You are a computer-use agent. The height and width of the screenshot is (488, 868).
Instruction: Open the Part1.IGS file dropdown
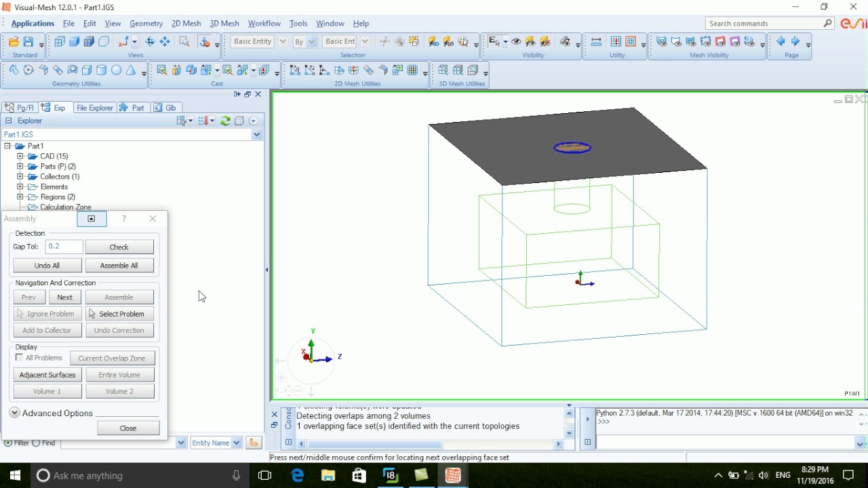(256, 134)
